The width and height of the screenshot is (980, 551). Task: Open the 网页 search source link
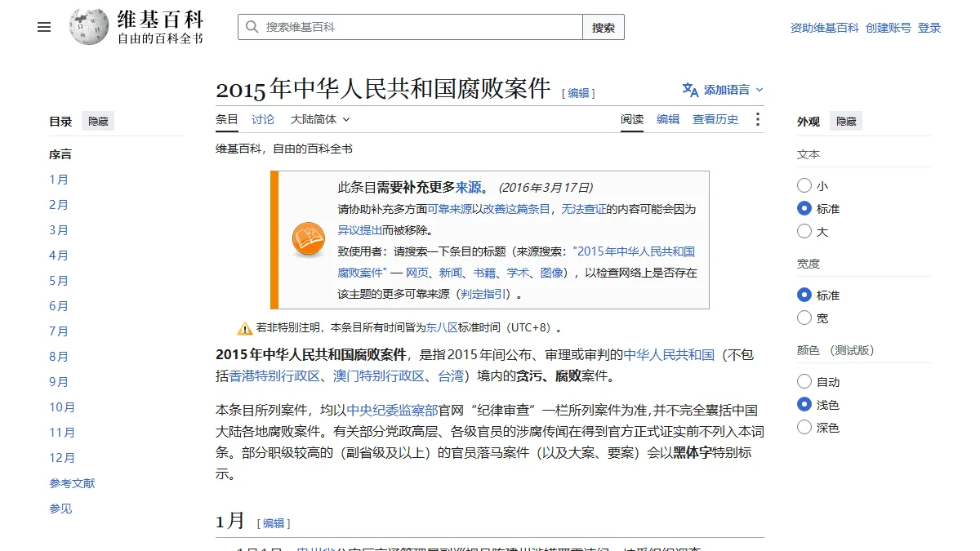coord(417,273)
